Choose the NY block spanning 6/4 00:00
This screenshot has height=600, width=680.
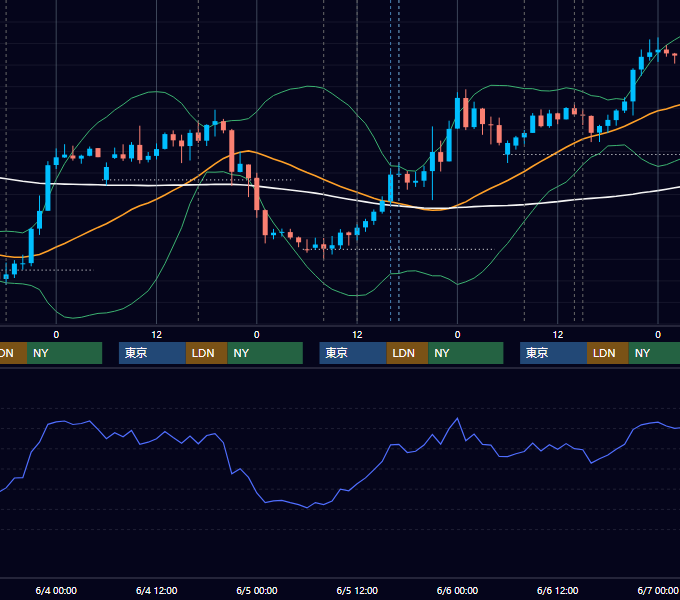(64, 353)
